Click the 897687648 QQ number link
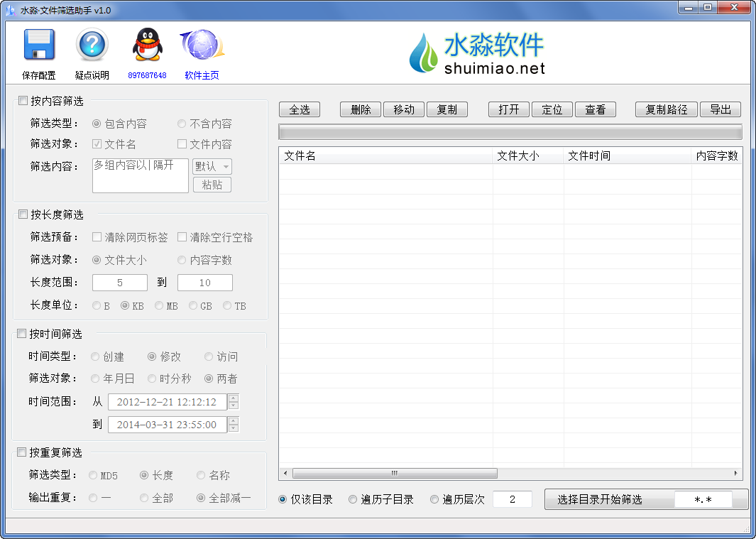This screenshot has width=756, height=539. click(x=147, y=75)
